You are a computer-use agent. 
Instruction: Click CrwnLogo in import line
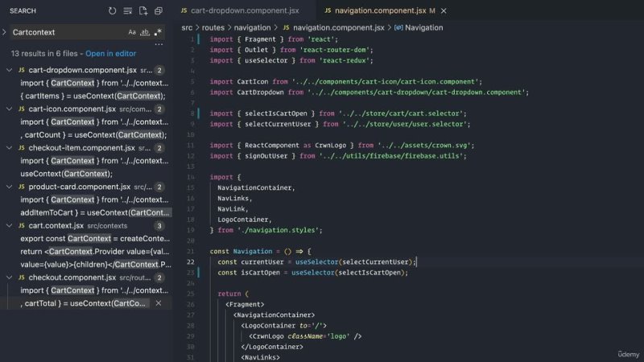(330, 146)
